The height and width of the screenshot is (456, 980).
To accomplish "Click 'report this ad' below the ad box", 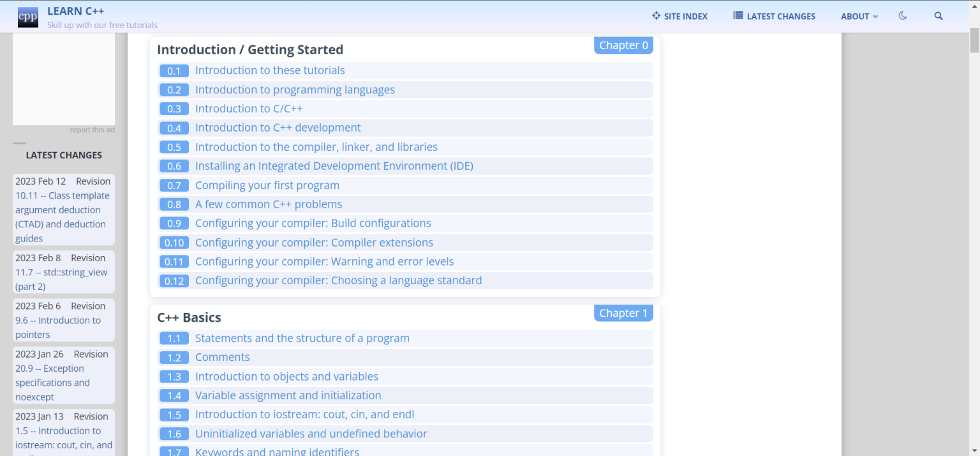I will 93,129.
